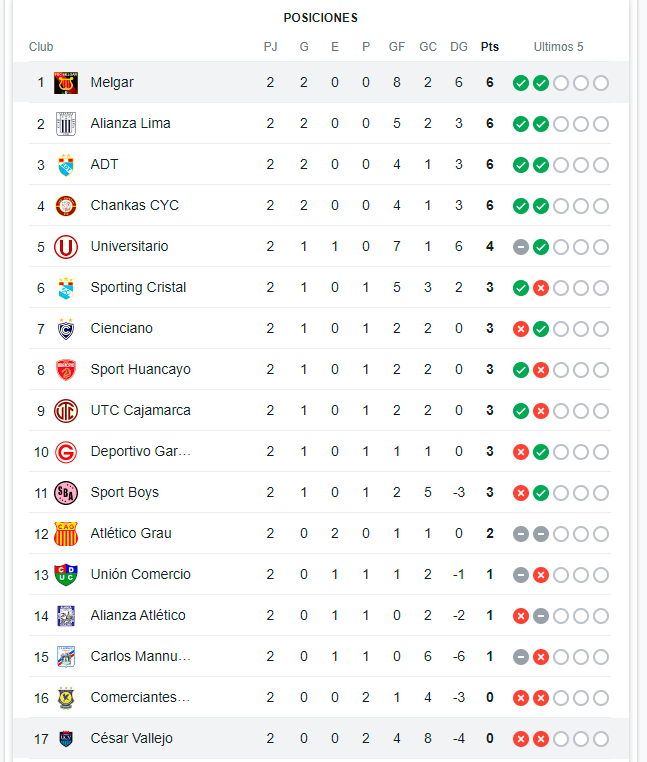Click the DG column header
Viewport: 647px width, 762px height.
point(459,47)
